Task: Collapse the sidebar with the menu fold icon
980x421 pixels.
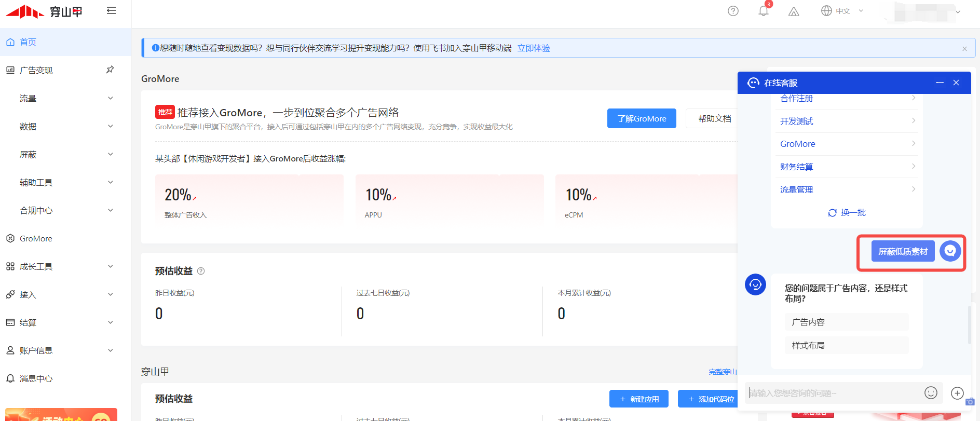Action: point(111,10)
